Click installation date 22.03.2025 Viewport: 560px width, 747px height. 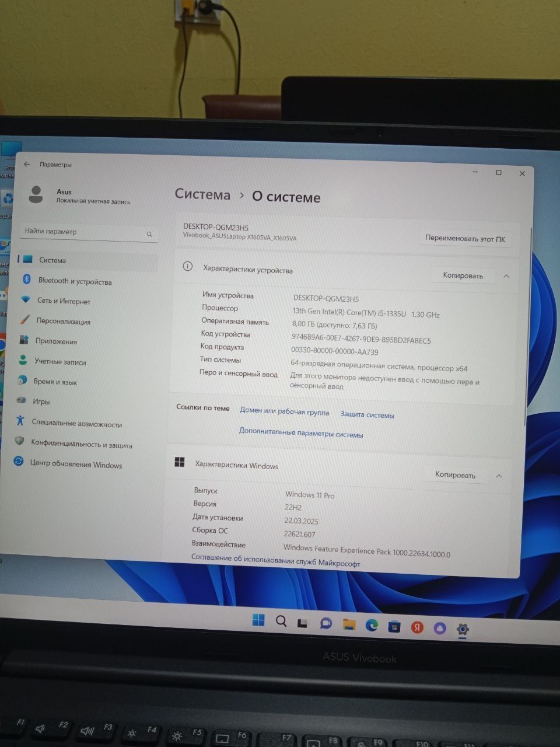click(302, 521)
